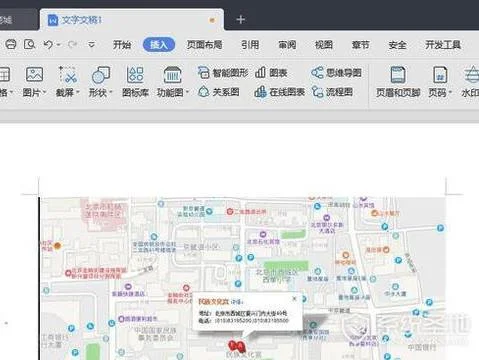This screenshot has width=479, height=360.
Task: Click the 截屏 screenshot scissors icon
Action: [x=68, y=74]
